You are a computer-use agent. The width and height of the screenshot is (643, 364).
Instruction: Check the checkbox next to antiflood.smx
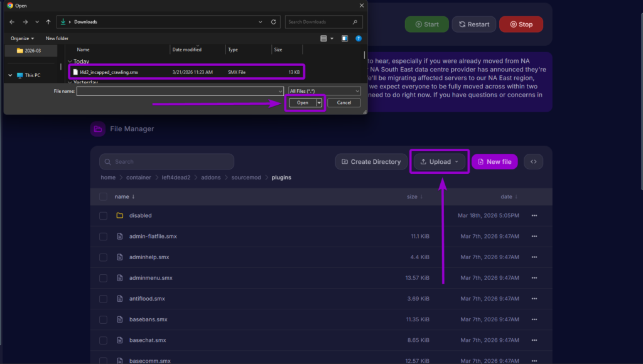click(103, 299)
